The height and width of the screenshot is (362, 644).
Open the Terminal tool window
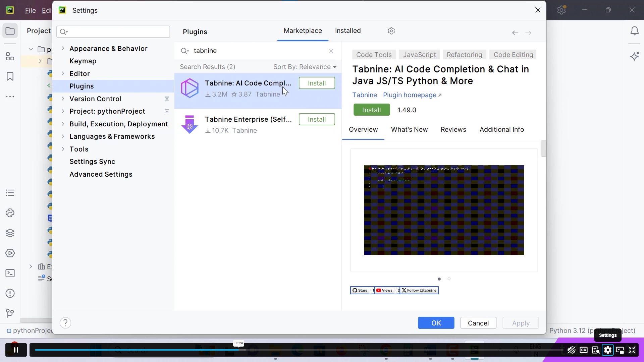point(10,273)
